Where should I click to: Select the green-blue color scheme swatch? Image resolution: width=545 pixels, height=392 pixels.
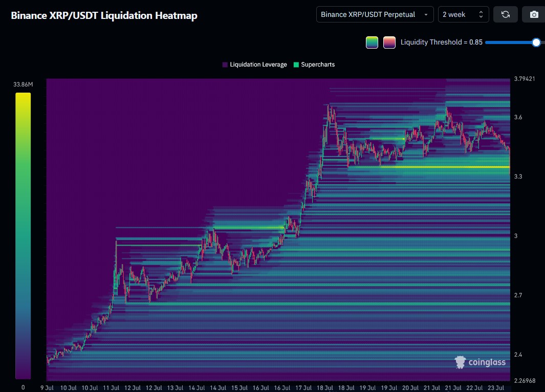372,42
